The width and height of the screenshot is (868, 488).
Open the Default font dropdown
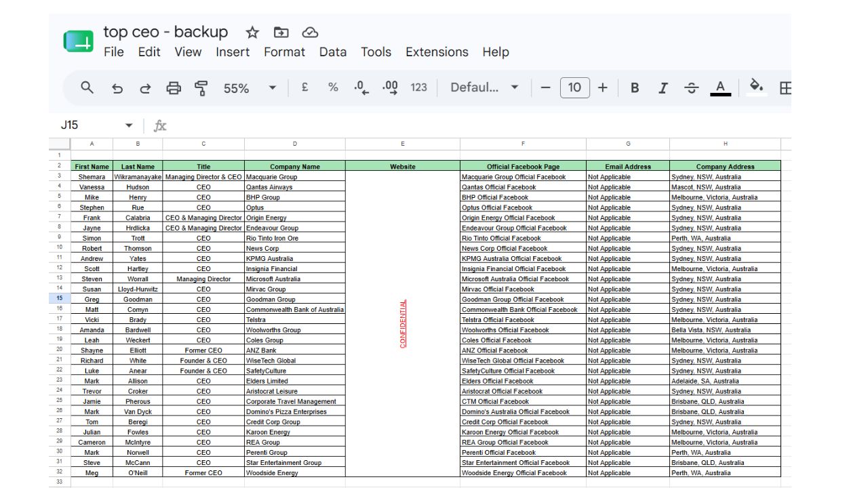[484, 87]
